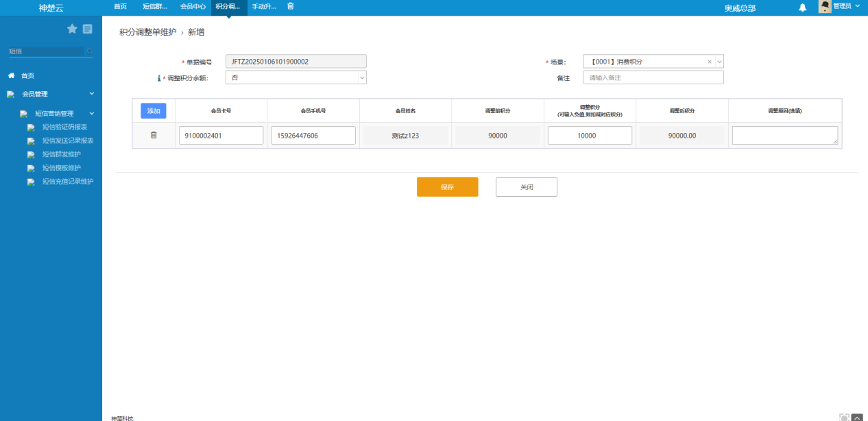Click the member name cell 测试z123

pyautogui.click(x=405, y=135)
